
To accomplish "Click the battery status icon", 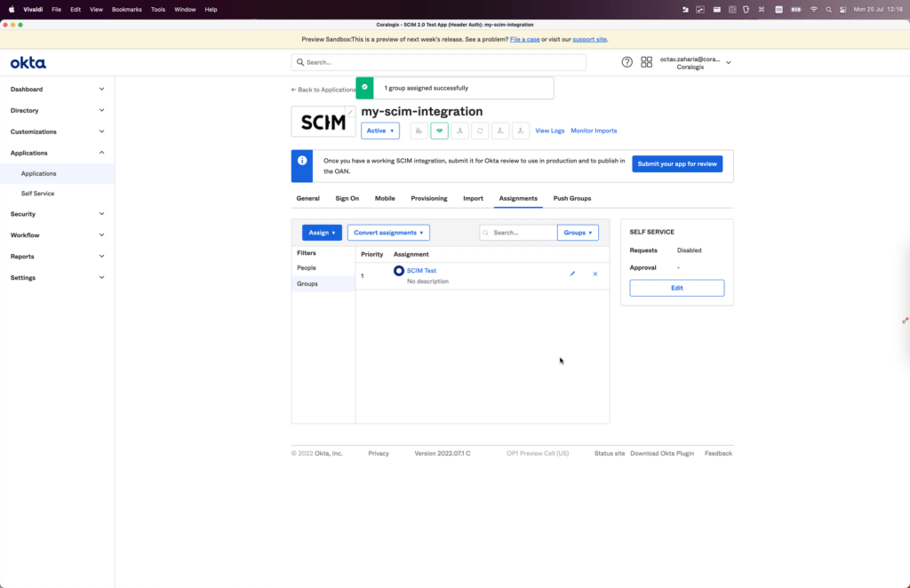I will pos(796,9).
